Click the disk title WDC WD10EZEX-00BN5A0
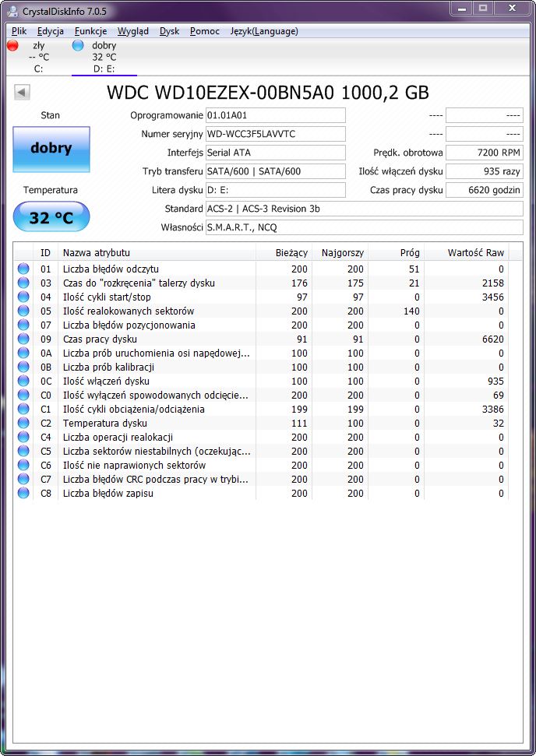Screen dimensions: 536x756 pos(268,92)
